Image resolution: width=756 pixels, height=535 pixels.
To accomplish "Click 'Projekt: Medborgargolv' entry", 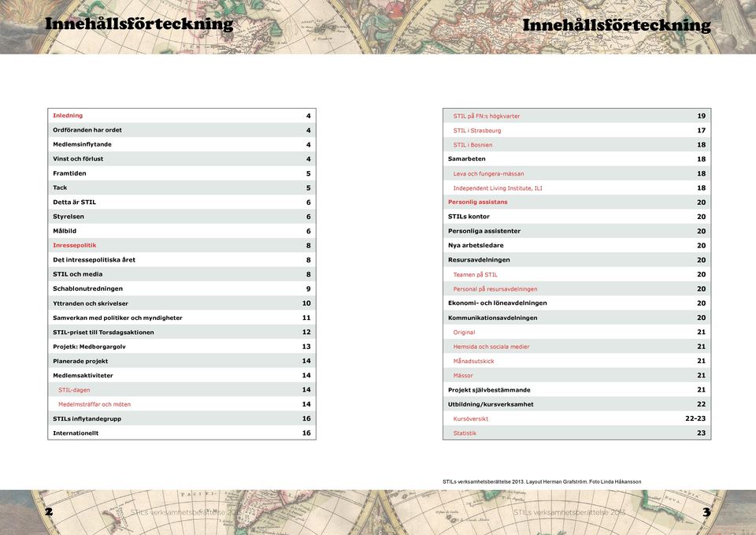I will pos(182,347).
